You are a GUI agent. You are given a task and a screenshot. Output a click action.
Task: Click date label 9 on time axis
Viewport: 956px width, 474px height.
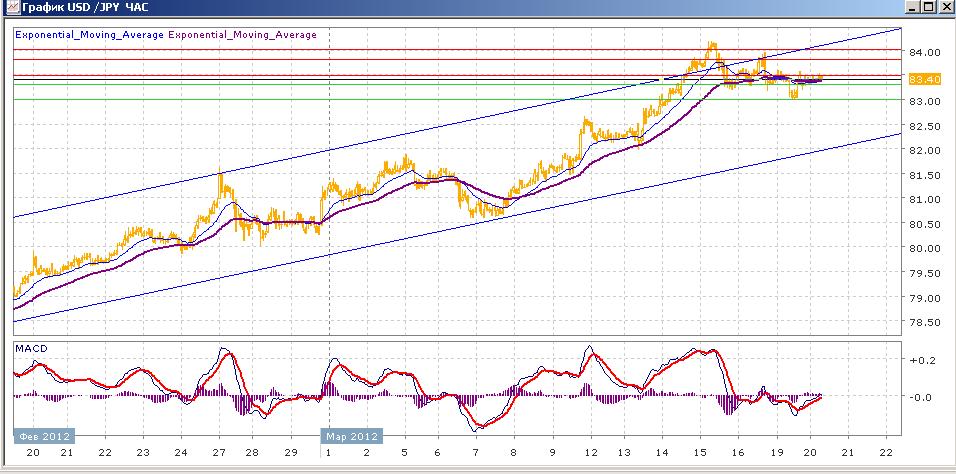pos(552,453)
